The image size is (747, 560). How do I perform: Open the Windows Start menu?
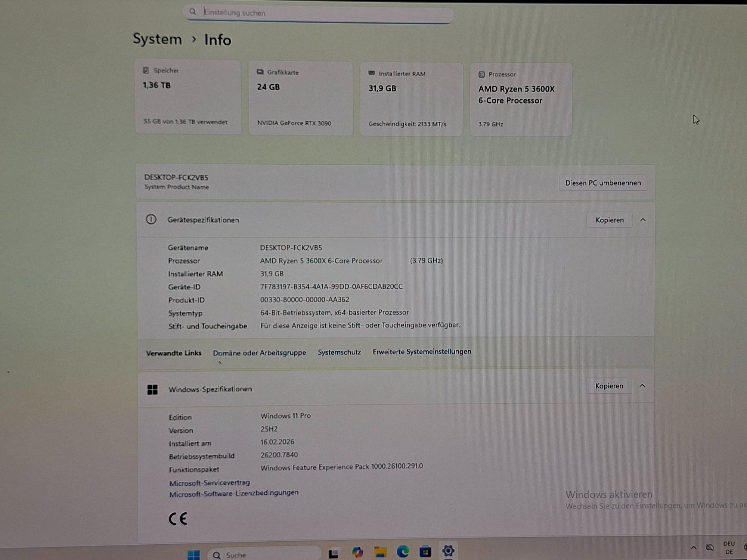pos(193,554)
